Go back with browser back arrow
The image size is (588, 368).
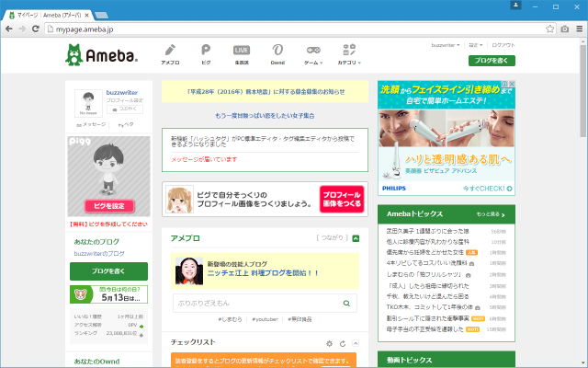[9, 29]
